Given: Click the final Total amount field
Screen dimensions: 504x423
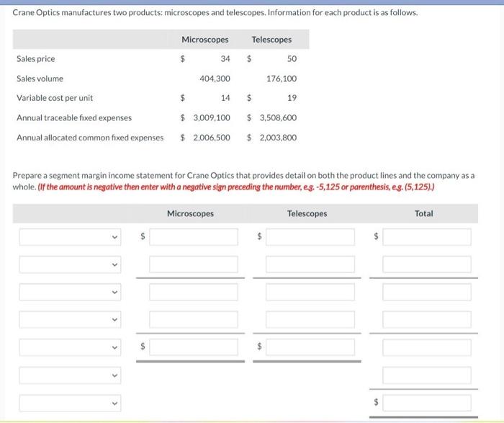Looking at the screenshot, I should click(x=427, y=403).
